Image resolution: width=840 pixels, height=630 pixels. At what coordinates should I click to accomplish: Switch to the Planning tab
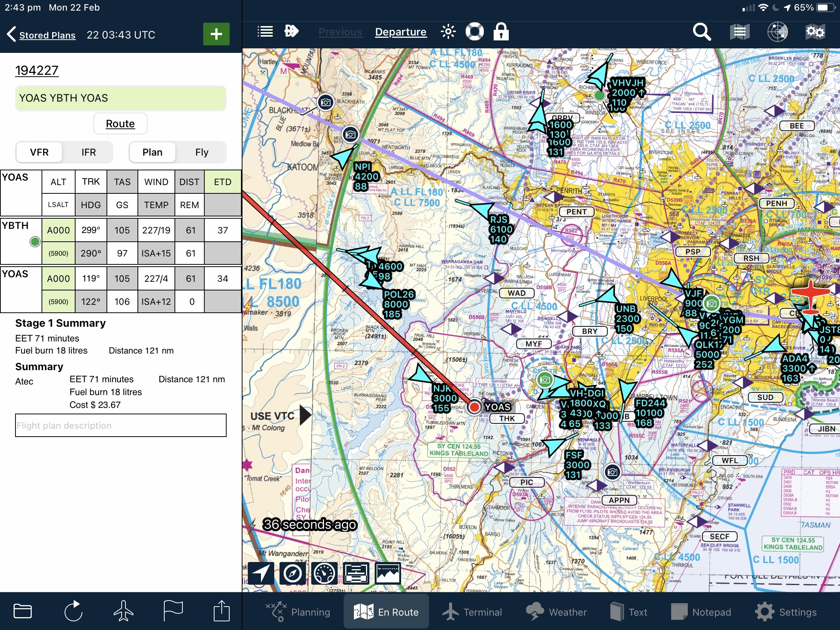coord(297,612)
